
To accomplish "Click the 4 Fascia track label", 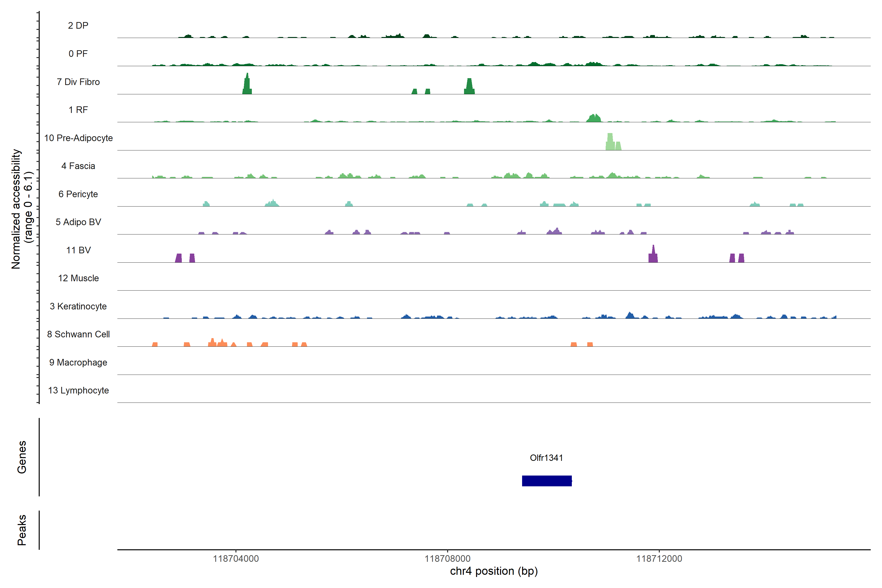I will [x=78, y=166].
